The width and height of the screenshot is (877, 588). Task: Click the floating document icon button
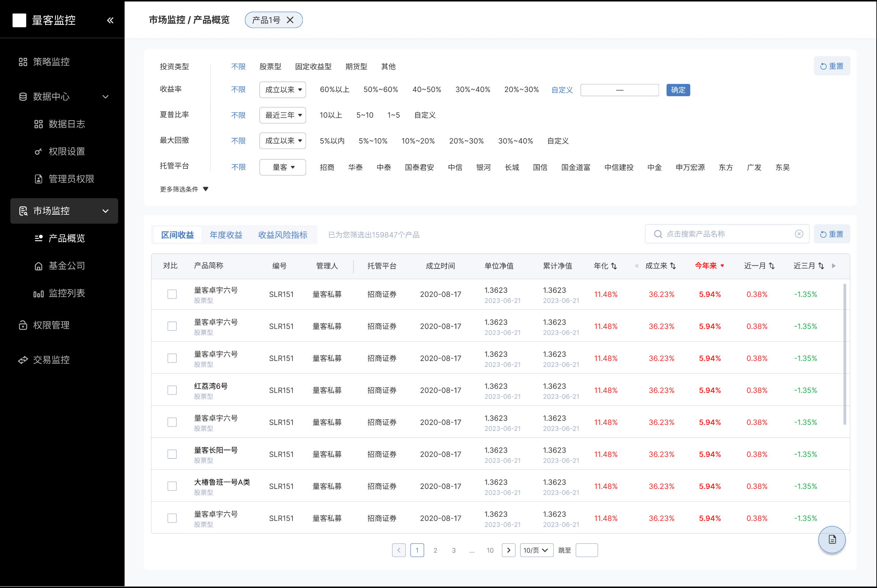[832, 540]
